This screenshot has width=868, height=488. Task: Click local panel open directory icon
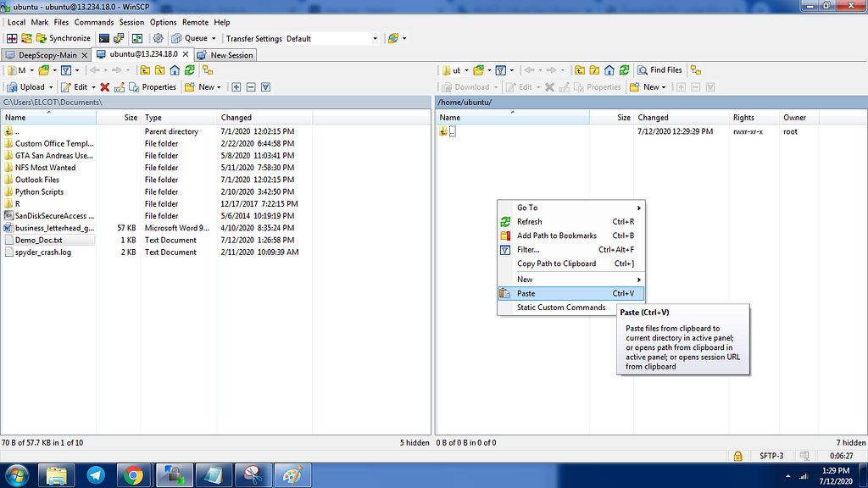coord(44,70)
